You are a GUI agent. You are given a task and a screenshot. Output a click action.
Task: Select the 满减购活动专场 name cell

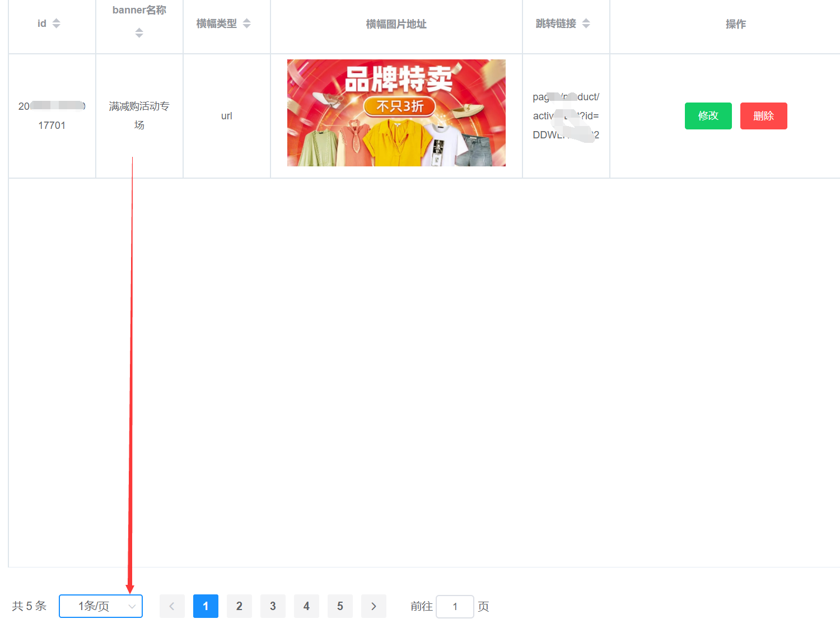tap(139, 115)
